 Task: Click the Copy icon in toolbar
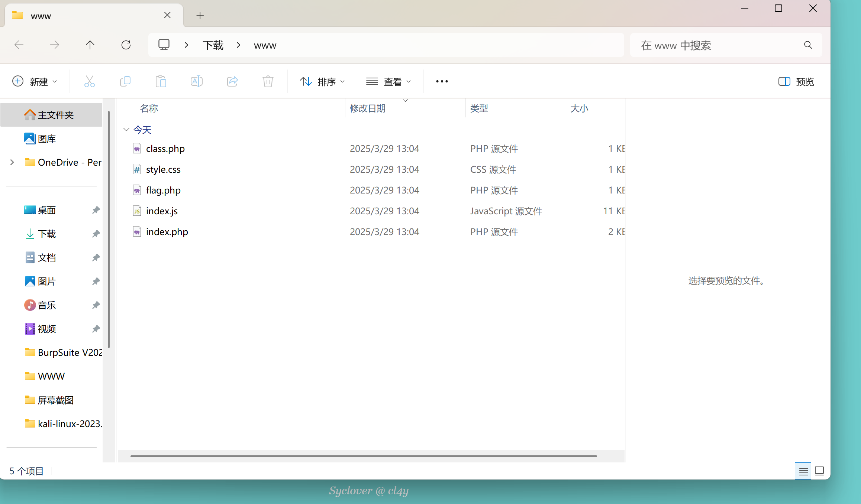(125, 81)
